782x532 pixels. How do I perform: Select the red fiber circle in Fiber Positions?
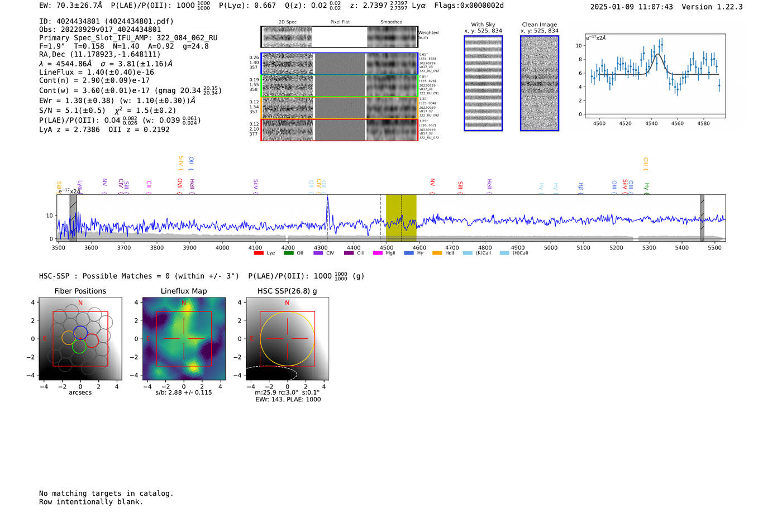coord(92,340)
